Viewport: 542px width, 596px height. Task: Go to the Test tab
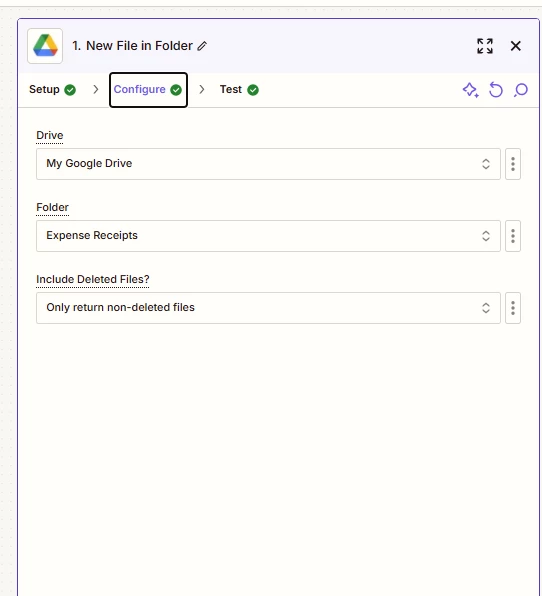[x=239, y=90]
